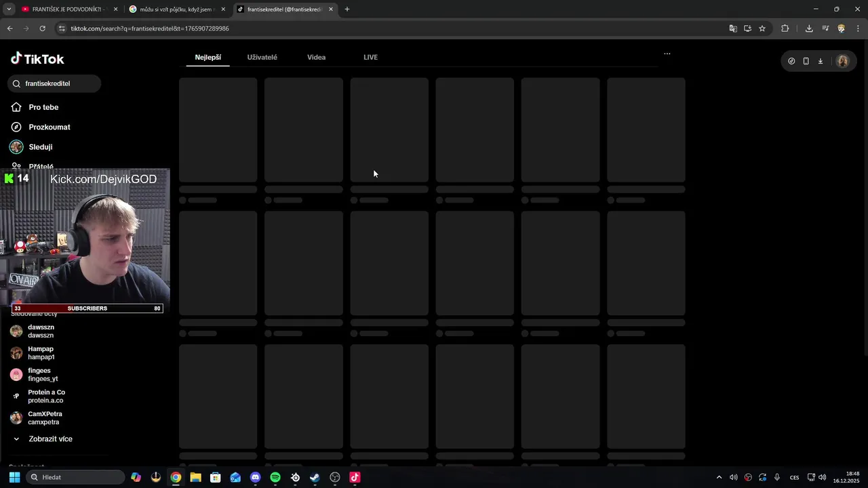Click the microphone icon in system tray

tap(777, 477)
